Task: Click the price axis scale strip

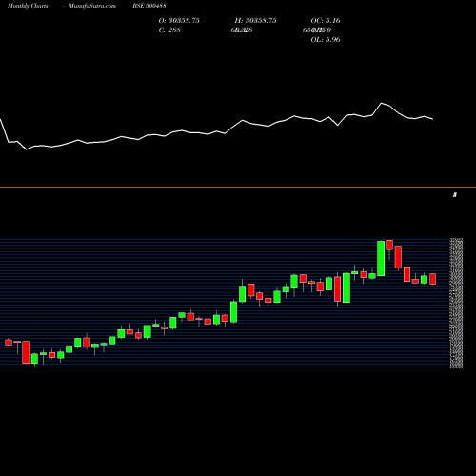Action: pos(456,303)
